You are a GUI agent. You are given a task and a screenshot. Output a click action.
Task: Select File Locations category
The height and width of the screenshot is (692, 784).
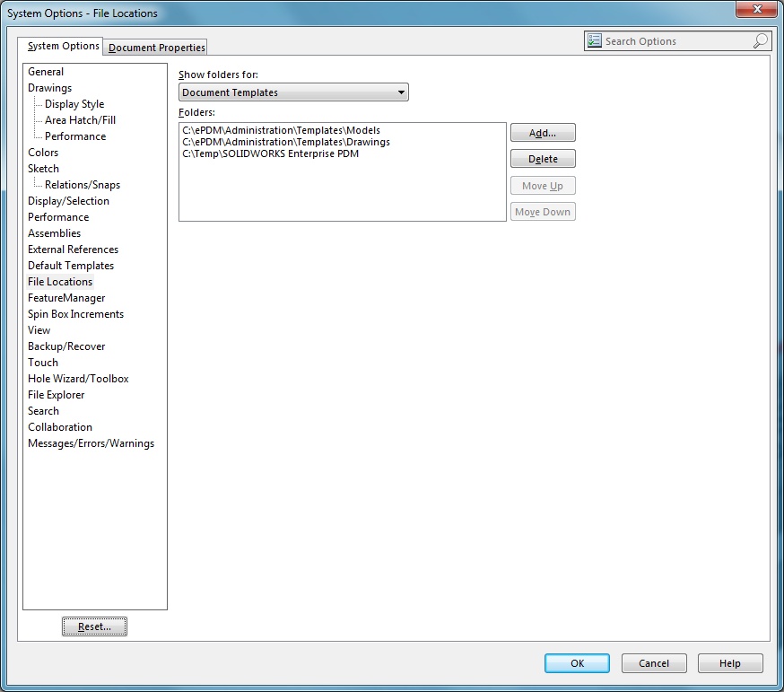[60, 282]
